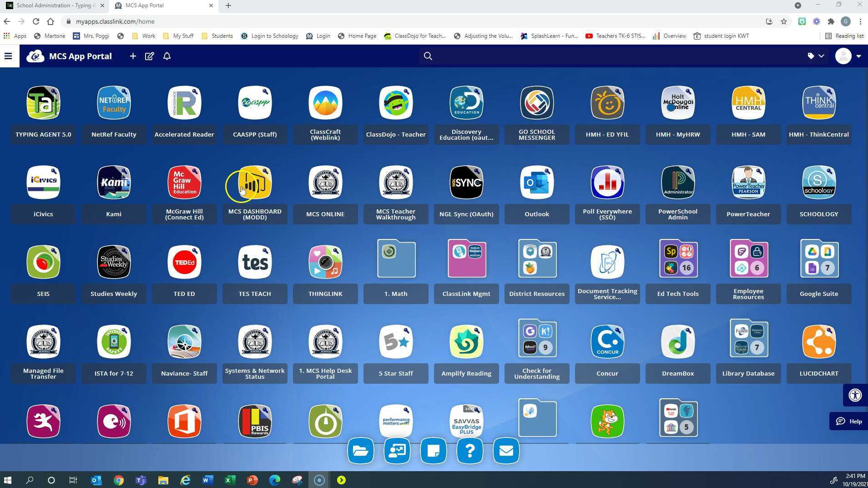Open the ClassCraft app icon
The image size is (868, 488).
coord(325,103)
